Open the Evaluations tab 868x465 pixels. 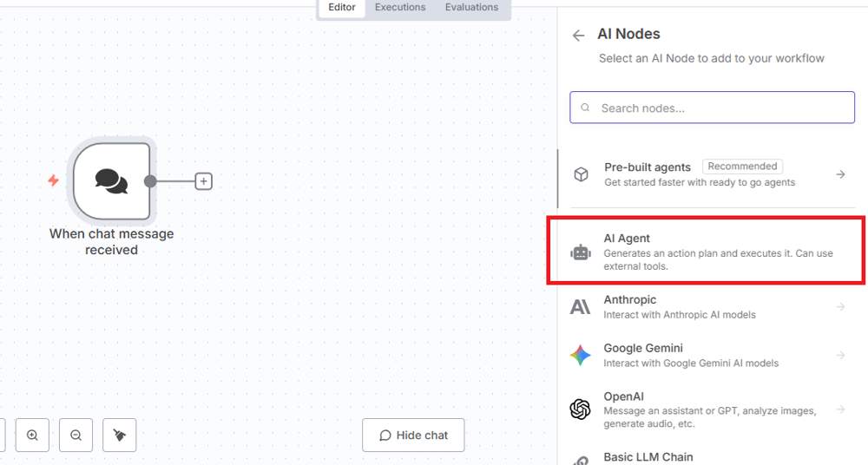coord(471,8)
